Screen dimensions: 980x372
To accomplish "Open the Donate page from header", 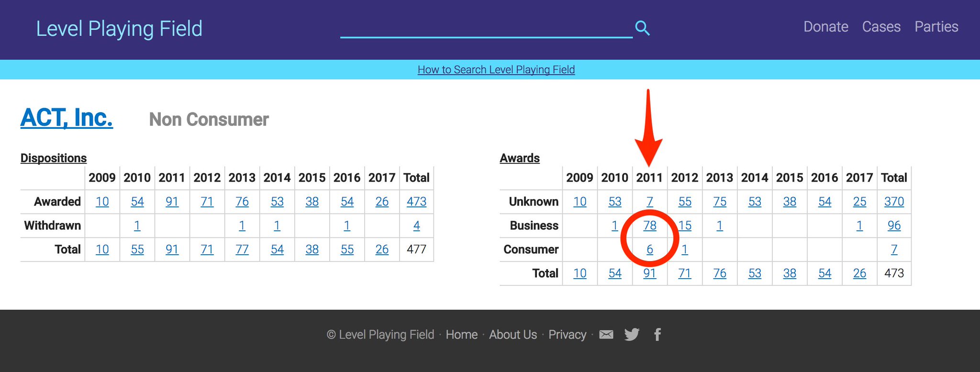I will point(826,27).
